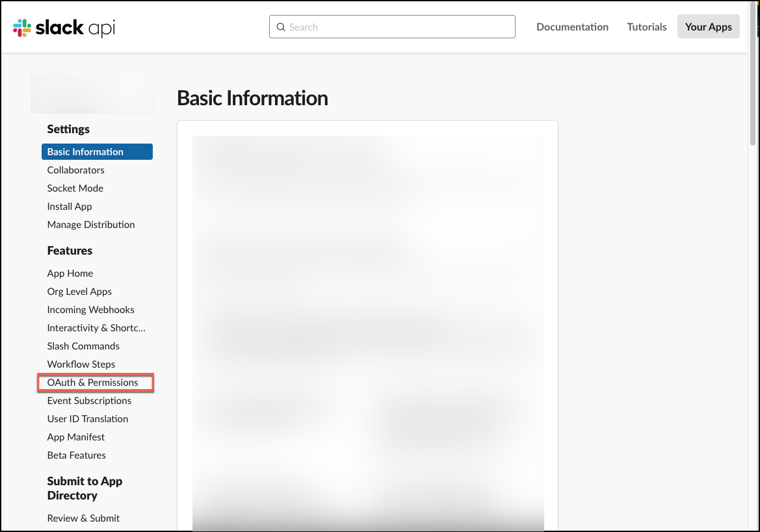Click the Slack API logo

pyautogui.click(x=63, y=27)
